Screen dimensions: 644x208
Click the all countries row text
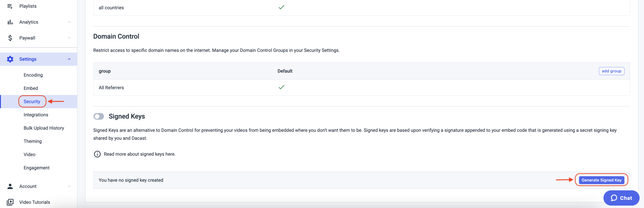(x=111, y=8)
